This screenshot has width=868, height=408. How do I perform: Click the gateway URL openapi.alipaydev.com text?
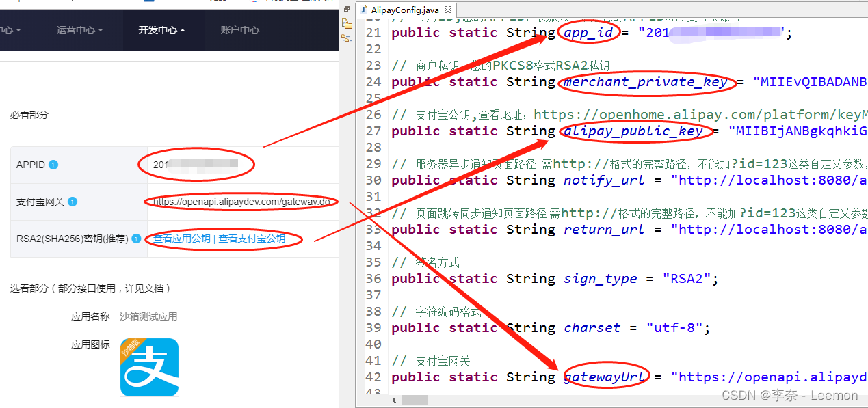click(x=241, y=202)
